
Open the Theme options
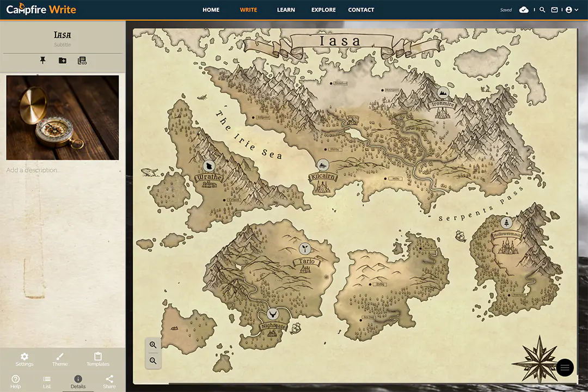tap(60, 359)
